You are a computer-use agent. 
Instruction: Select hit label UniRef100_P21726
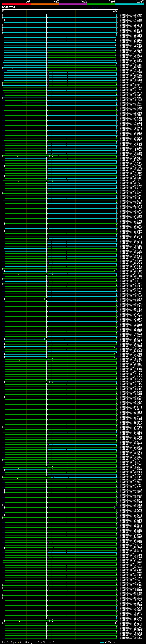[x=131, y=273]
